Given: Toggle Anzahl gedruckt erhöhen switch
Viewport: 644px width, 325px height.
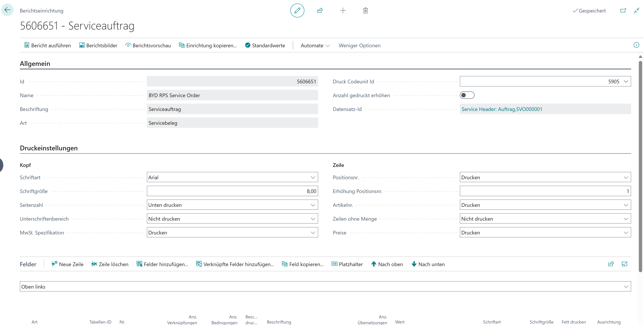Looking at the screenshot, I should pos(467,95).
